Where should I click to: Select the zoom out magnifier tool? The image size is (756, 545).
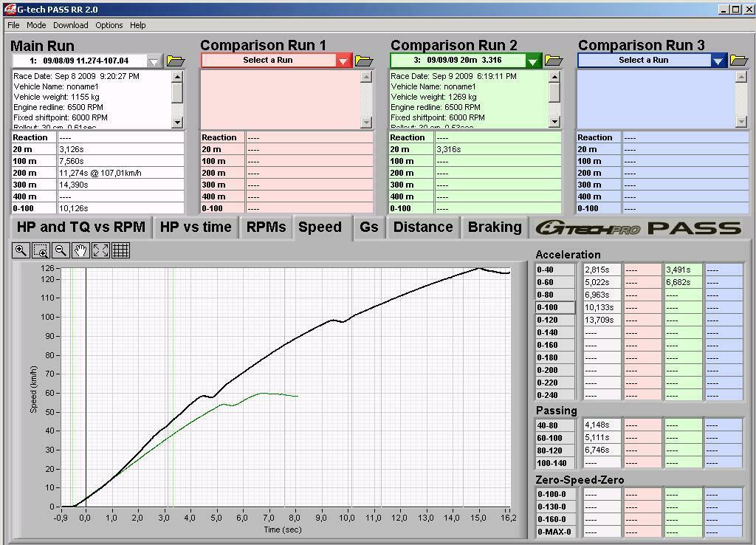(61, 250)
